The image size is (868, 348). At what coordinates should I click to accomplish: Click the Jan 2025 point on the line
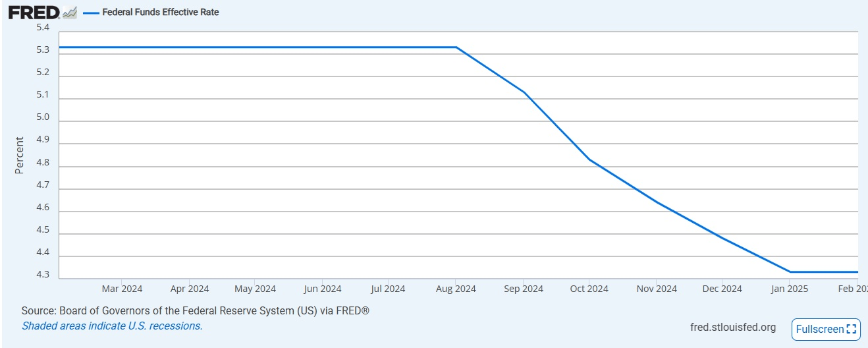point(790,272)
